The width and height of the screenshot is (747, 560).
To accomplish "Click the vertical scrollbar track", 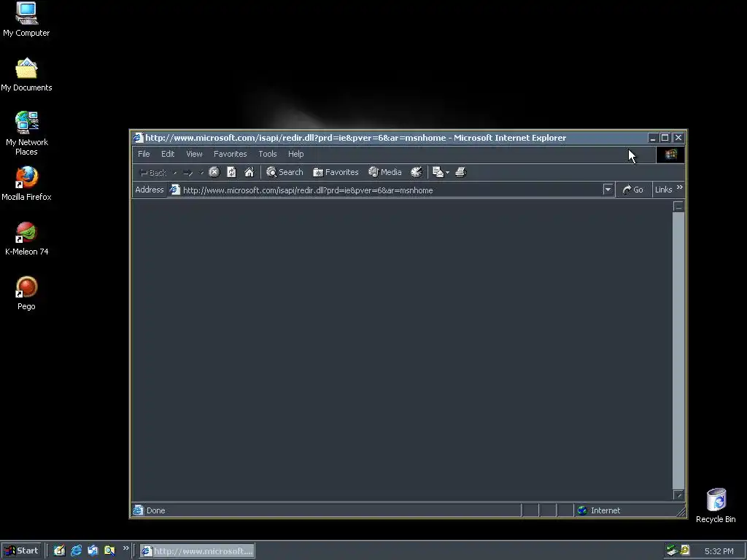I will coord(678,351).
